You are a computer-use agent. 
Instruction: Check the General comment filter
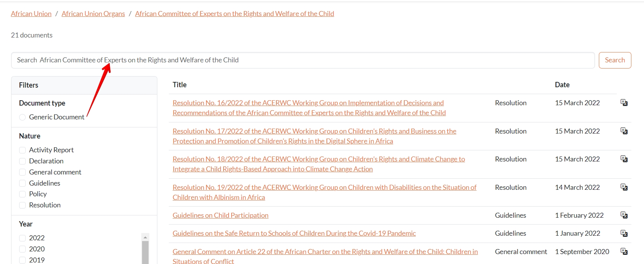[x=23, y=172]
